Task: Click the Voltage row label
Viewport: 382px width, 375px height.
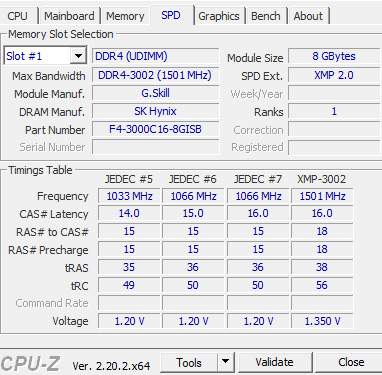Action: [70, 321]
